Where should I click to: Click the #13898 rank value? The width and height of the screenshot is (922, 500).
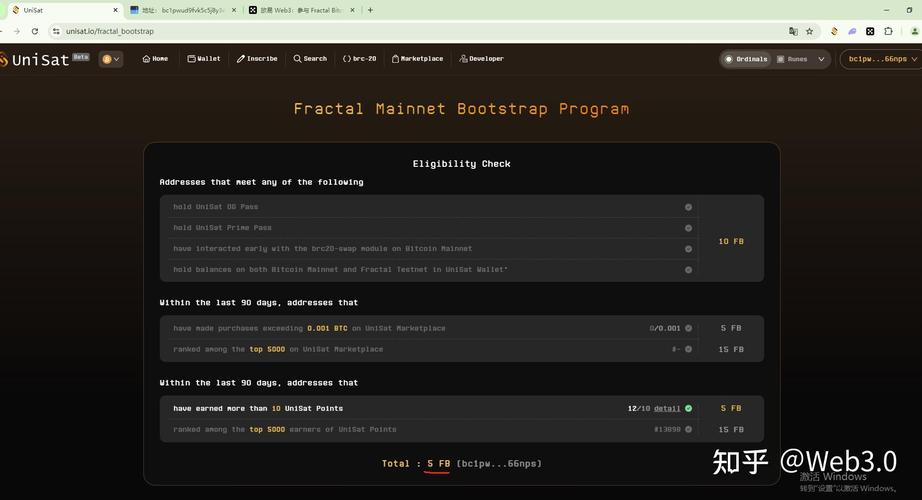tap(667, 429)
